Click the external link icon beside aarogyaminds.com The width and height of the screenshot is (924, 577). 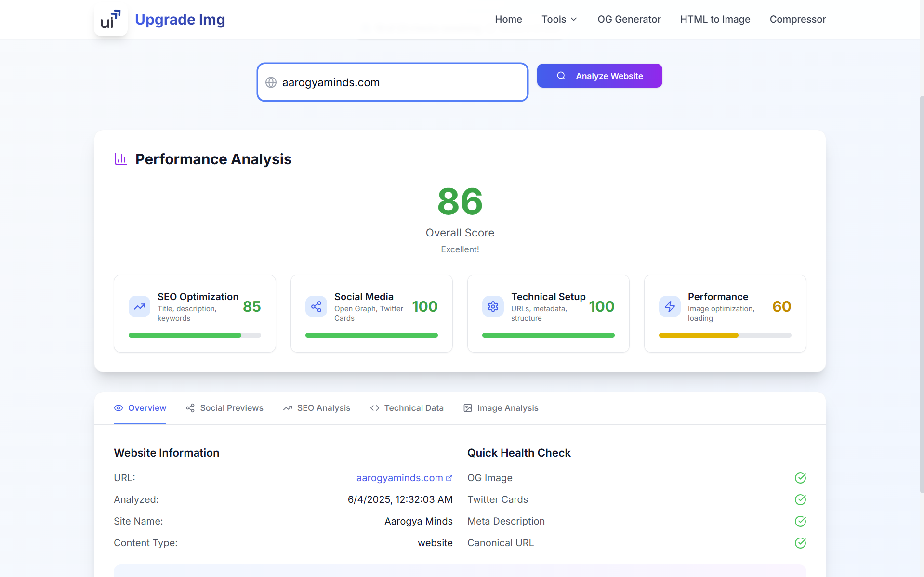449,478
